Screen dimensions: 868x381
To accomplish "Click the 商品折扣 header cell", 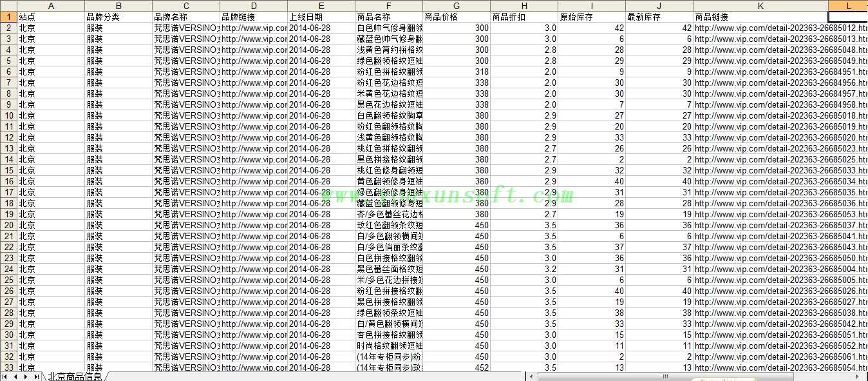I will (524, 17).
